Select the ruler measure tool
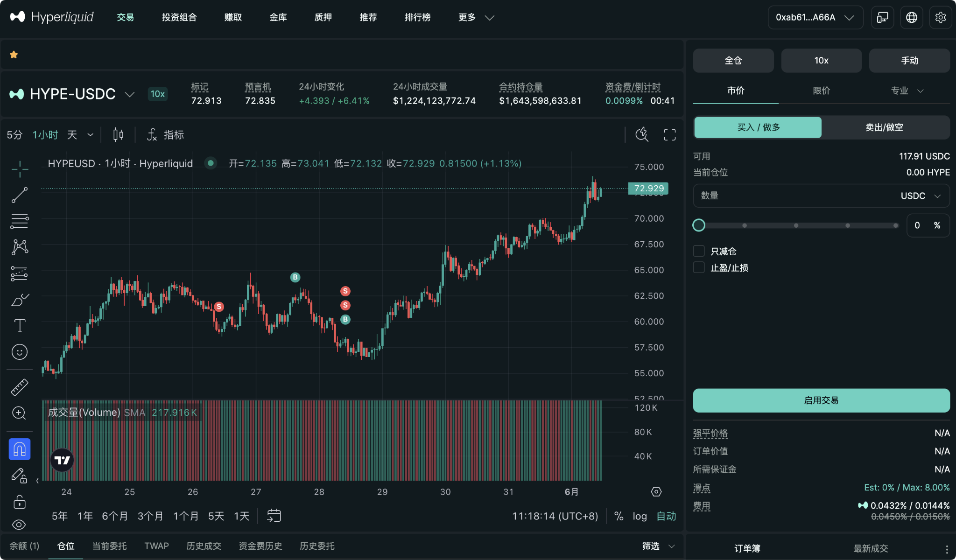 pyautogui.click(x=20, y=387)
